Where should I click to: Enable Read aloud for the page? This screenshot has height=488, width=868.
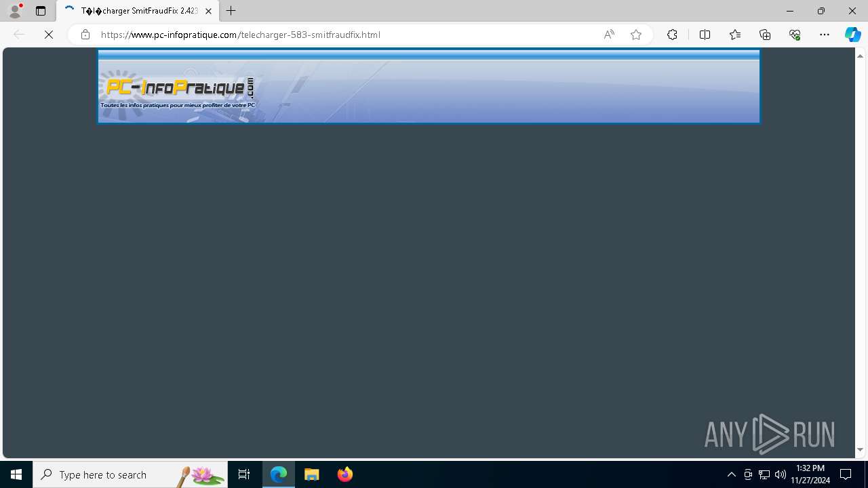(x=609, y=35)
